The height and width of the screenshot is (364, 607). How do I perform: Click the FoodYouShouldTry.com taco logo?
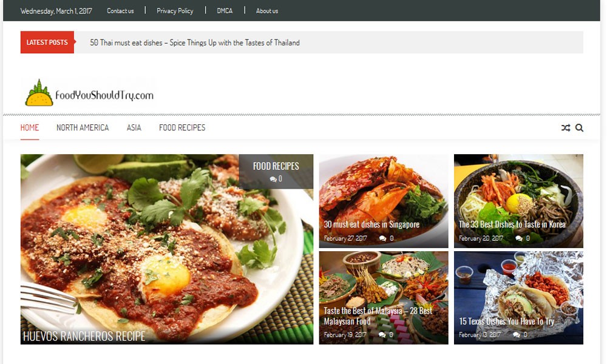89,94
